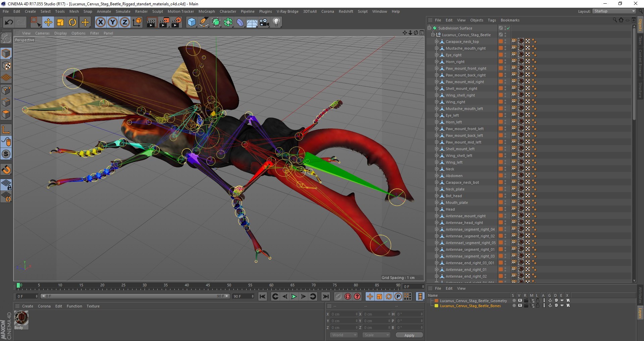Click the Body material thumbnail

21,318
